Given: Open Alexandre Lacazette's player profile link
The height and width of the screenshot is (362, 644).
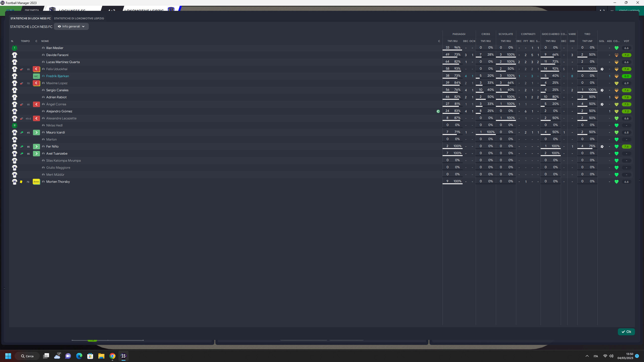Looking at the screenshot, I should click(x=61, y=118).
